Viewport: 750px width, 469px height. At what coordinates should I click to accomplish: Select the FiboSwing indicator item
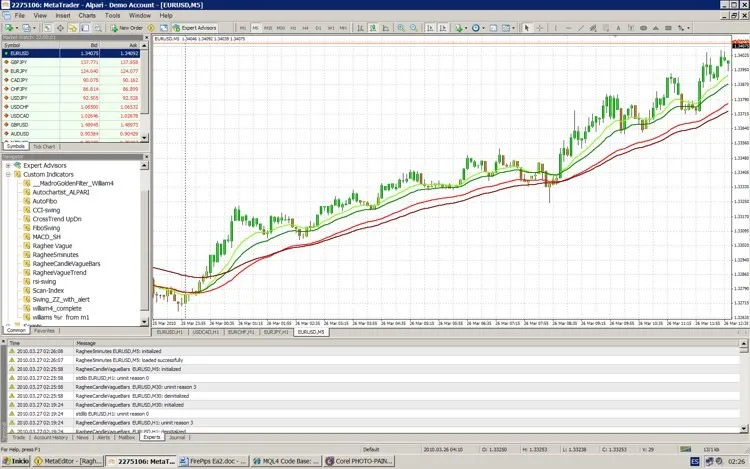click(46, 228)
